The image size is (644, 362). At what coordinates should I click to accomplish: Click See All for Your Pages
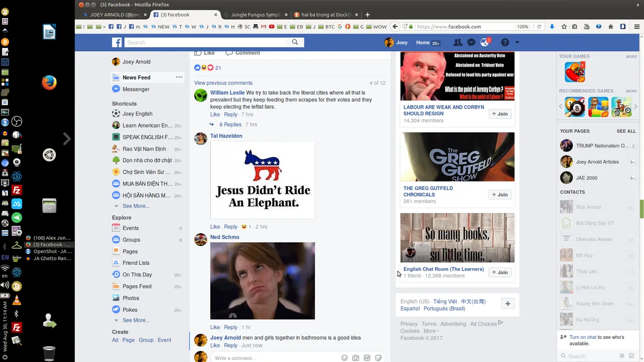[x=626, y=131]
